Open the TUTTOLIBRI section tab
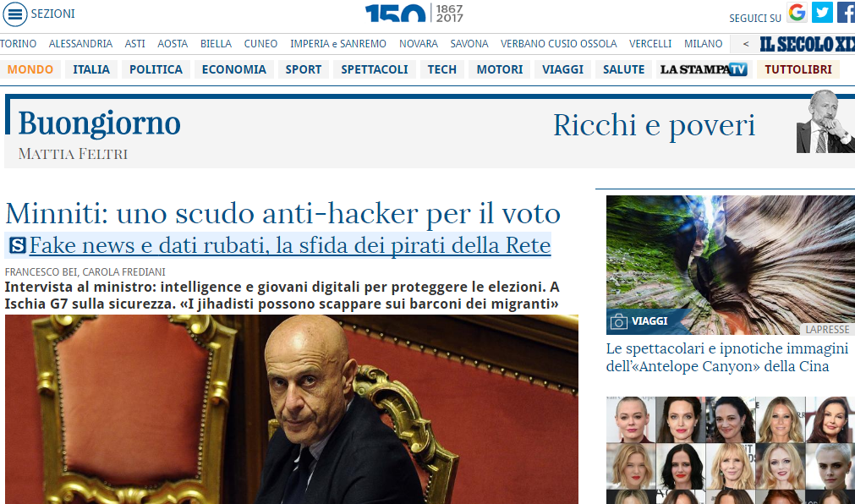The width and height of the screenshot is (855, 504). tap(797, 69)
